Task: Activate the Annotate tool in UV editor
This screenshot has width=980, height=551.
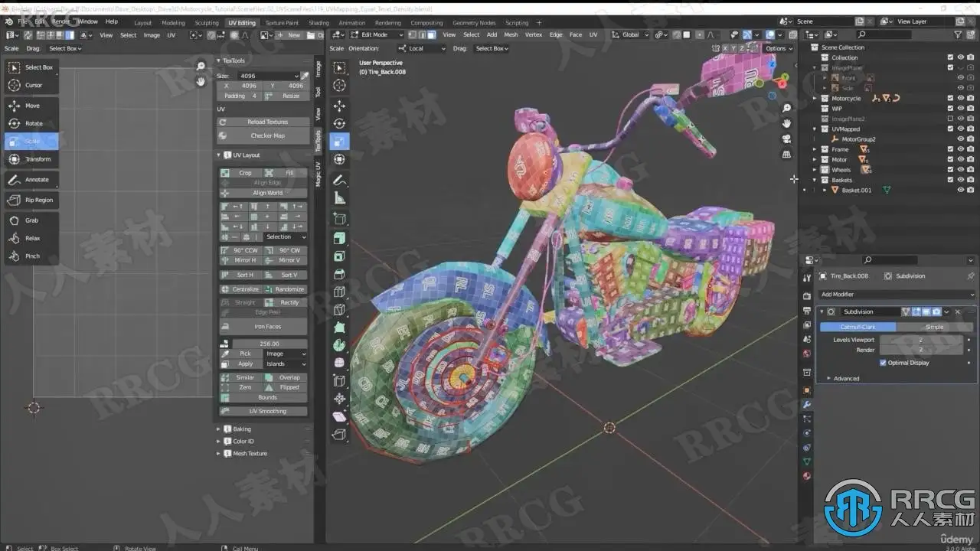Action: click(x=31, y=180)
